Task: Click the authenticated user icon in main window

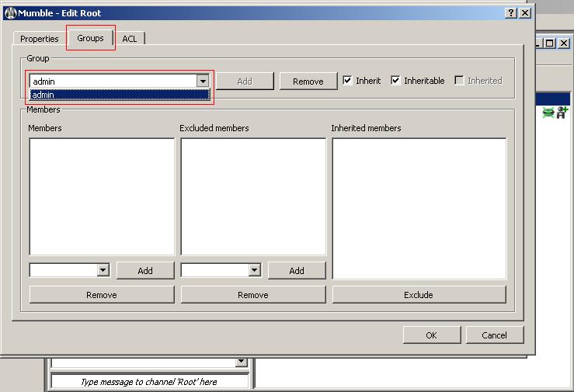Action: [562, 113]
